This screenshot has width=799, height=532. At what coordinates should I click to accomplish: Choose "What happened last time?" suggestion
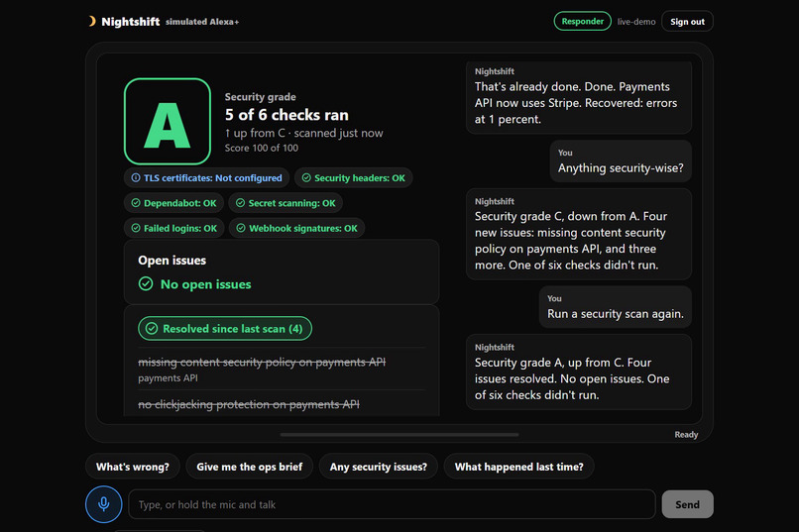pos(518,467)
